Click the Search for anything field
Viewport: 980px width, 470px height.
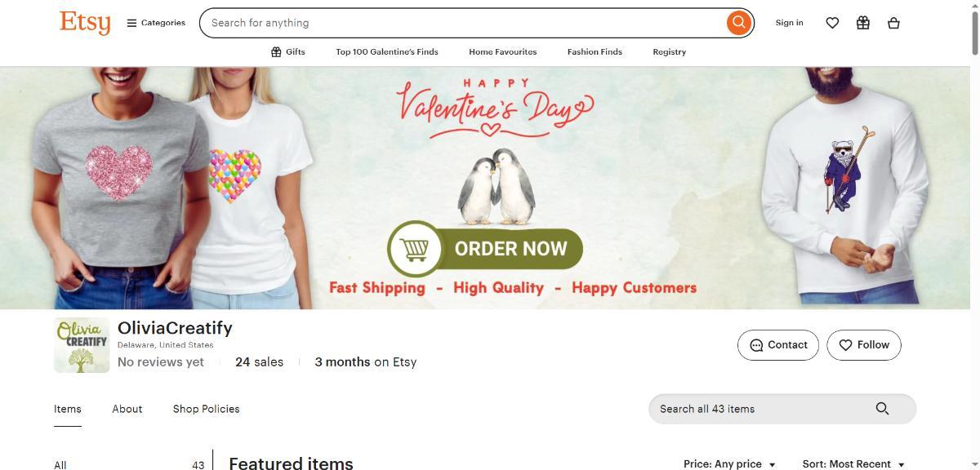[x=463, y=23]
